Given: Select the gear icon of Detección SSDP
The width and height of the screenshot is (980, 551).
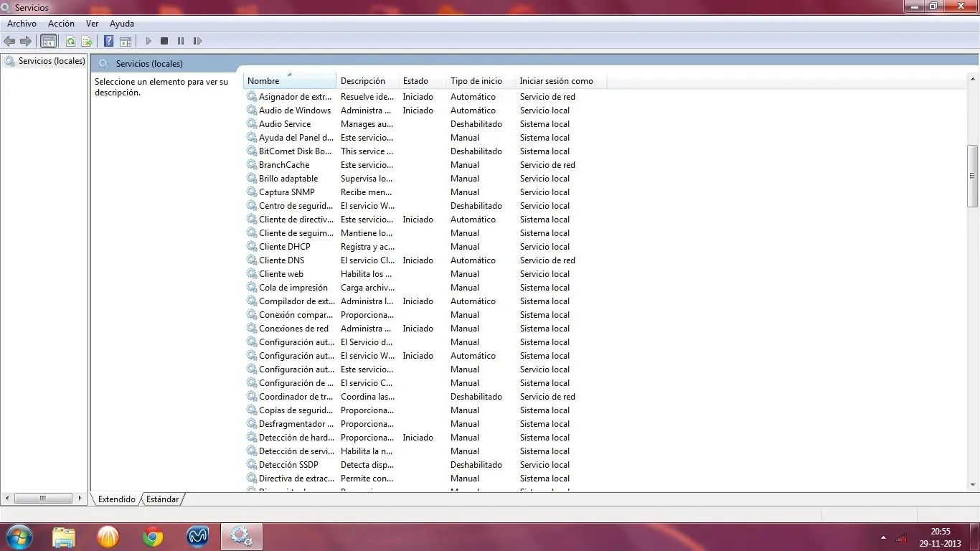Looking at the screenshot, I should [252, 464].
